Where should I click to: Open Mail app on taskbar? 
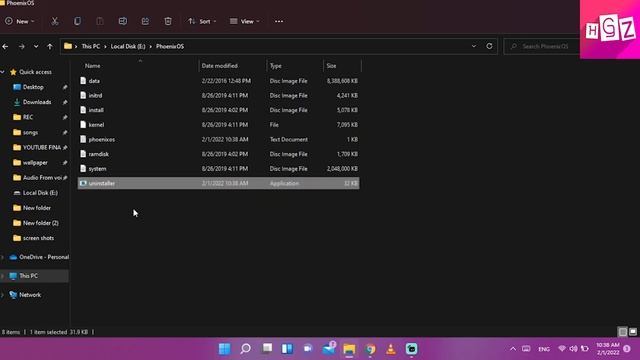pyautogui.click(x=329, y=349)
